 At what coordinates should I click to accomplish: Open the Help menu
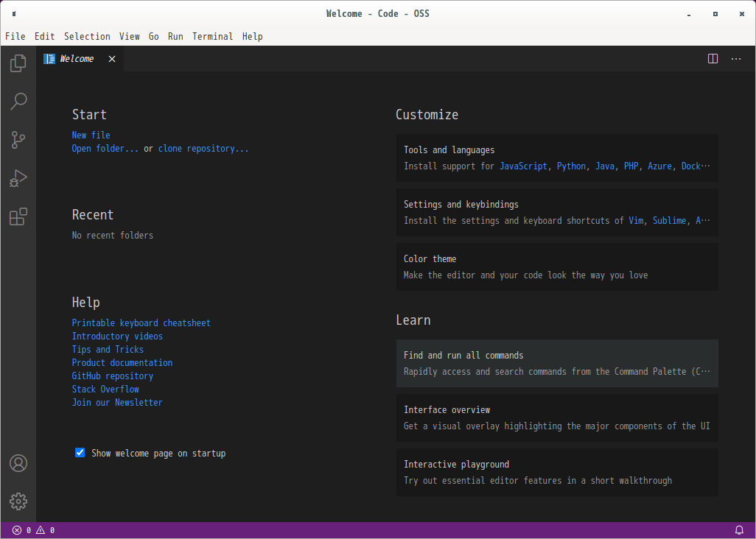[253, 37]
